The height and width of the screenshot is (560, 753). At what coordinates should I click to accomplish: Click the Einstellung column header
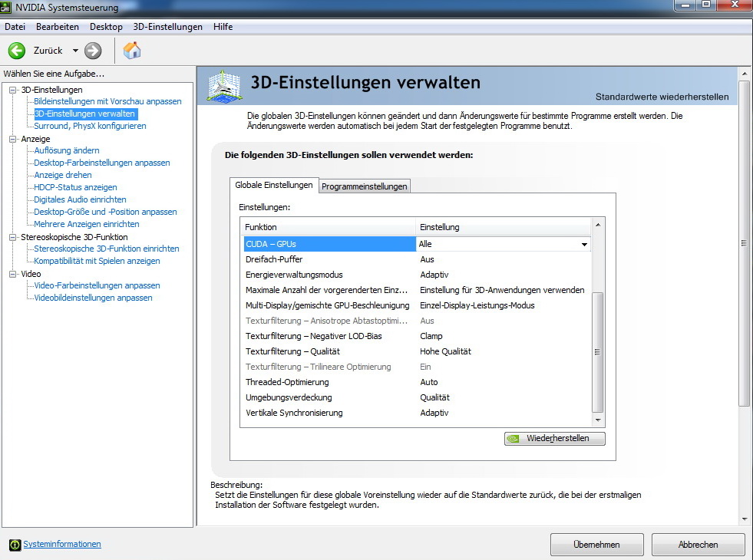coord(504,227)
